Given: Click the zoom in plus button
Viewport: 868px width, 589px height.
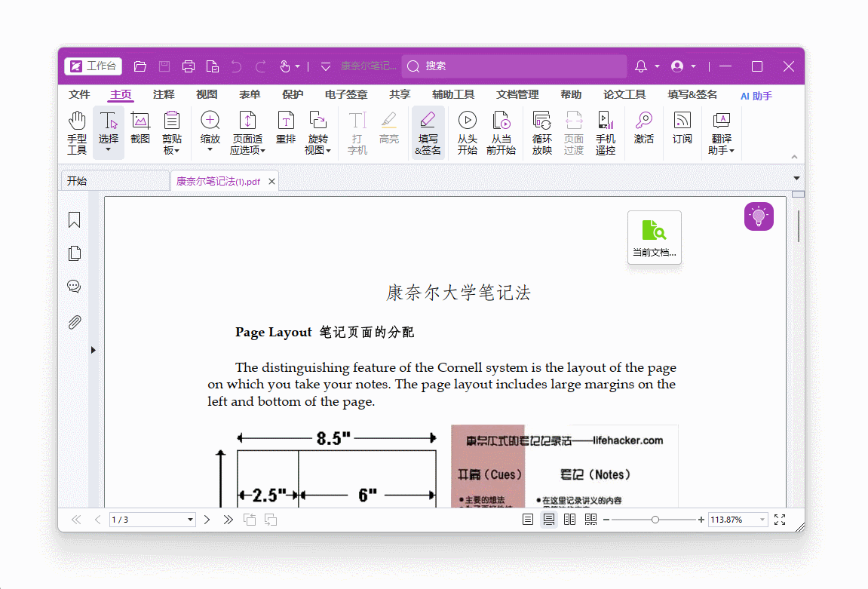Looking at the screenshot, I should point(701,520).
